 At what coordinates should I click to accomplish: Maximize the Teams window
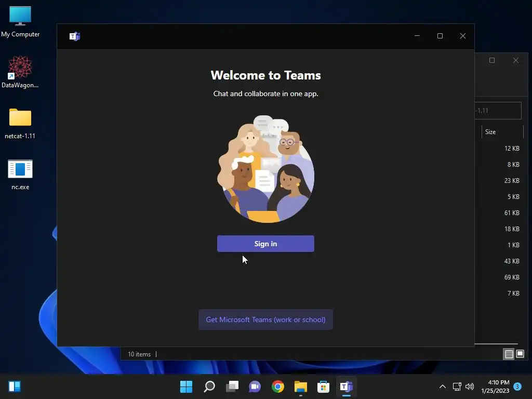tap(440, 36)
